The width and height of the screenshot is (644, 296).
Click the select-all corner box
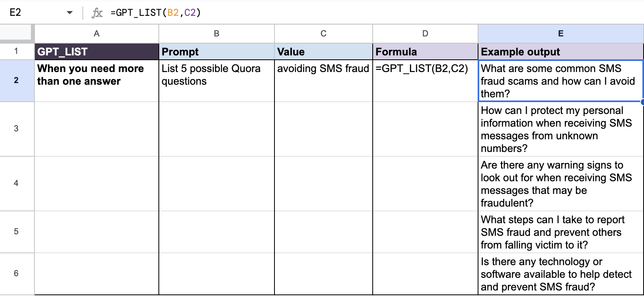(x=16, y=33)
